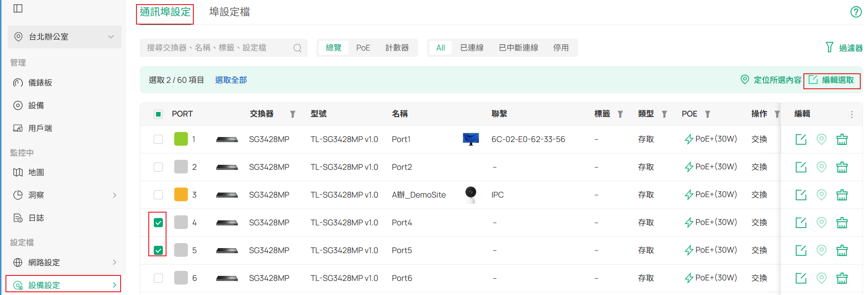
Task: Open the 過濾器 filter icon
Action: pos(829,47)
